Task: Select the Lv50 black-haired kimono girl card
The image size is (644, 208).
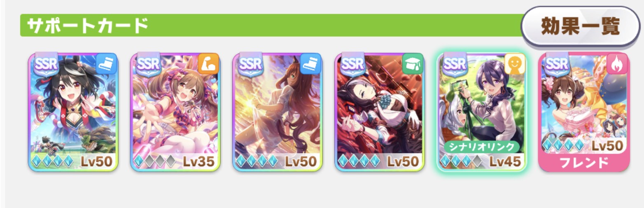Action: tap(73, 112)
